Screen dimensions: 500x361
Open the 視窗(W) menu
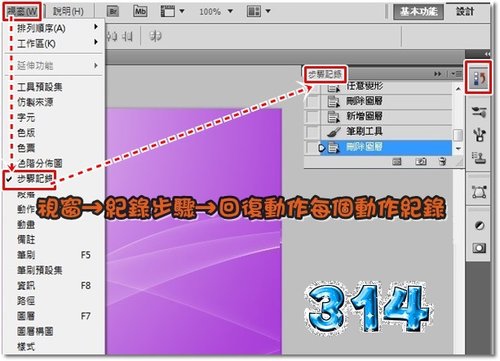coord(23,12)
